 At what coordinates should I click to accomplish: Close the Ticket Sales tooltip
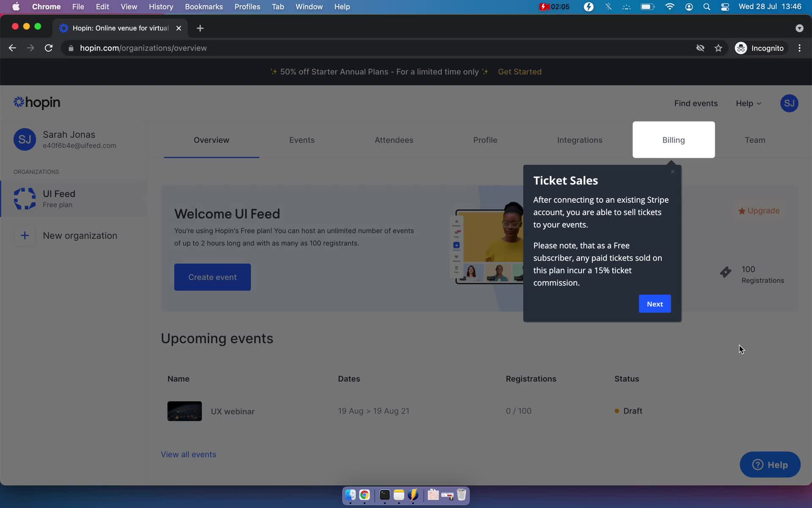pos(672,172)
